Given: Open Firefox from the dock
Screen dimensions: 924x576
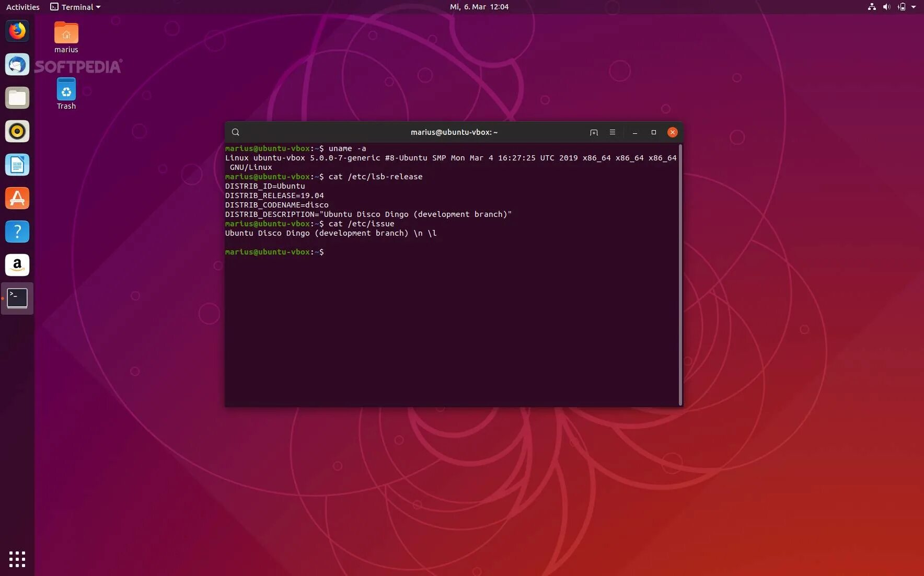Looking at the screenshot, I should pyautogui.click(x=17, y=31).
